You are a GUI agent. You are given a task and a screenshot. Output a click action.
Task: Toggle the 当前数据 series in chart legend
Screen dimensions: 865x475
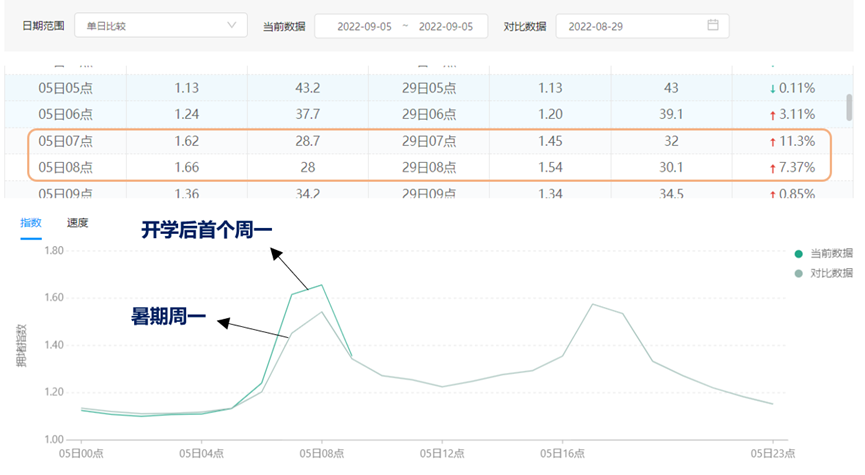coord(825,253)
